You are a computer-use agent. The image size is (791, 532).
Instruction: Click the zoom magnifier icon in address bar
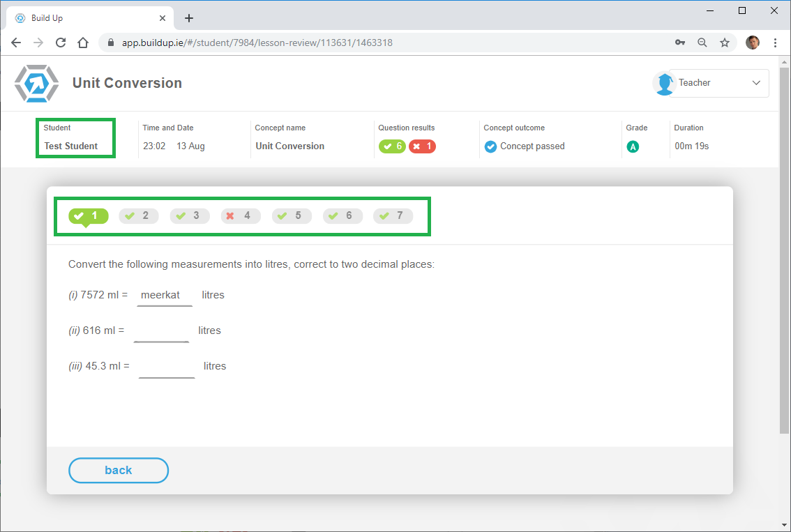(x=702, y=43)
